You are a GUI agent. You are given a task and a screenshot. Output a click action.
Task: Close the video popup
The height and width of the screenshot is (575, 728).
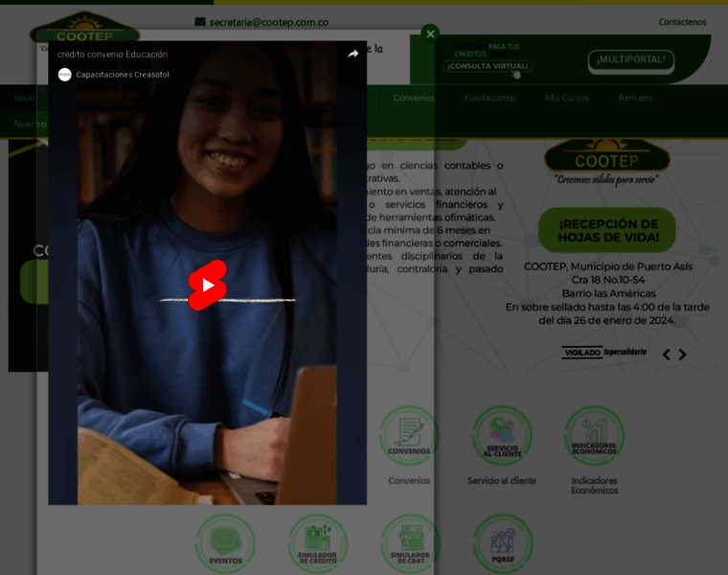(430, 34)
